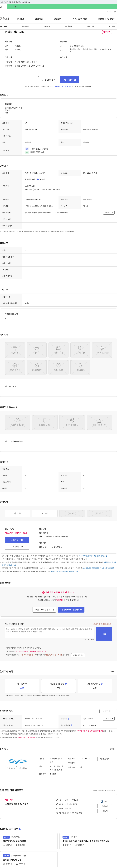Open the 실업급여 menu
The width and height of the screenshot is (117, 868).
coord(58,19)
